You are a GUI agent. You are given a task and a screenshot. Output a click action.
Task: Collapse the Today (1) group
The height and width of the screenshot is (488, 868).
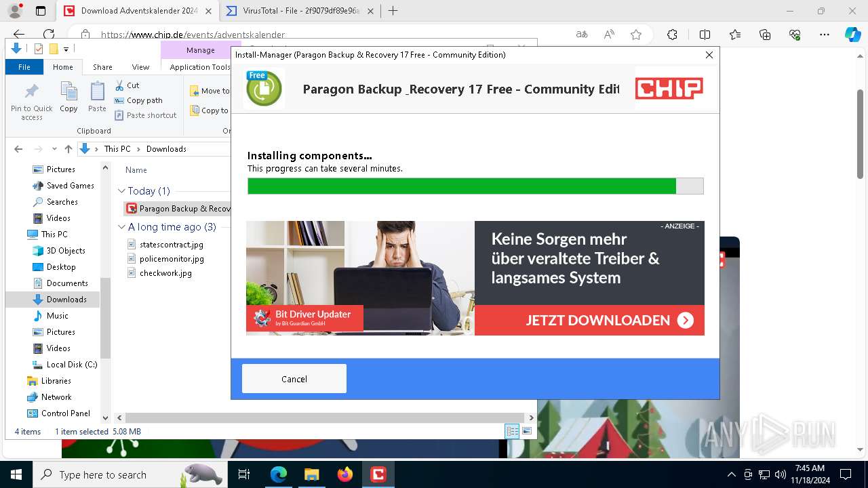pyautogui.click(x=121, y=191)
